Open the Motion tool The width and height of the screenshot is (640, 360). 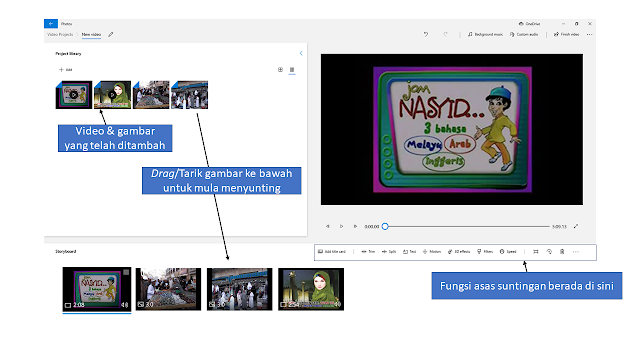pyautogui.click(x=432, y=252)
